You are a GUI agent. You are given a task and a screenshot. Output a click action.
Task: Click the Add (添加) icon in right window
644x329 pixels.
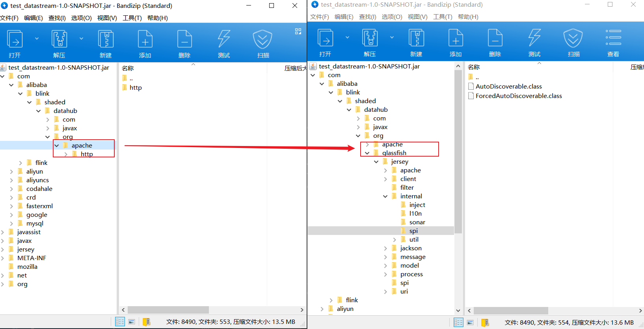coord(456,38)
